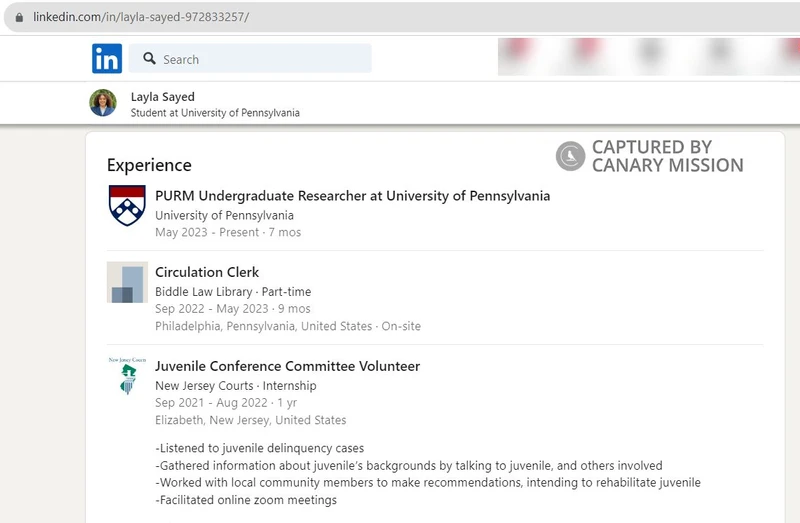Click 'University of Pennsylvania' company name under PURM
Viewport: 800px width, 523px height.
pyautogui.click(x=224, y=215)
